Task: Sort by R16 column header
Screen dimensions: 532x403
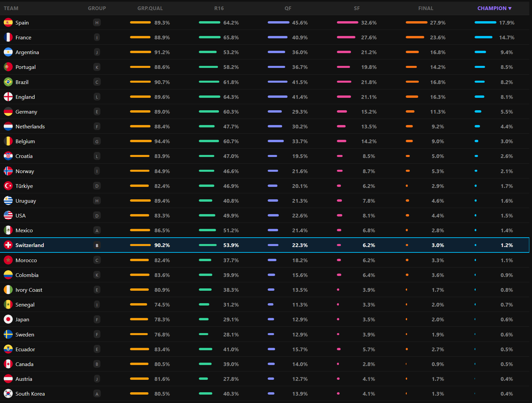Action: (219, 8)
